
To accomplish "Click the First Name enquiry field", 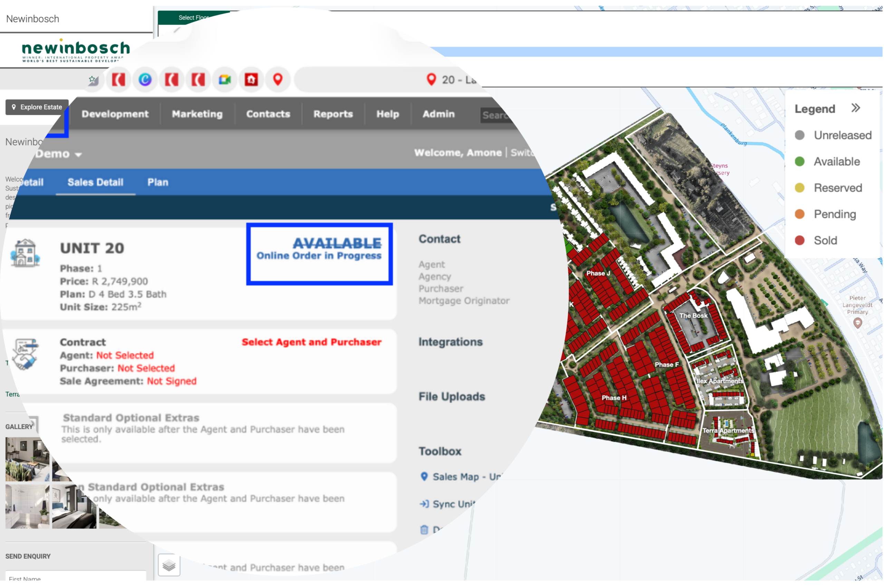I will pos(76,577).
